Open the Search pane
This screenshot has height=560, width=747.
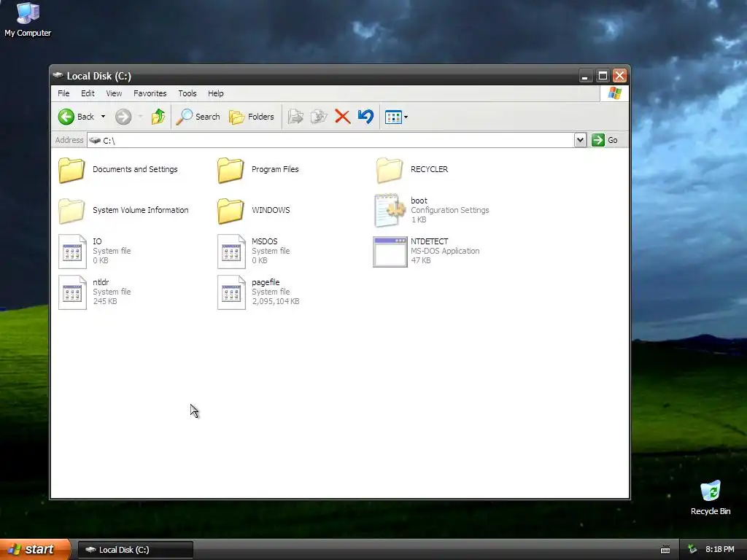coord(198,117)
